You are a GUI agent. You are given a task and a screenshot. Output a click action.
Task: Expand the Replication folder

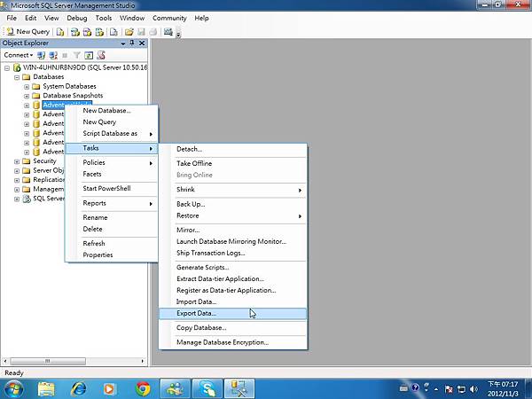[17, 180]
